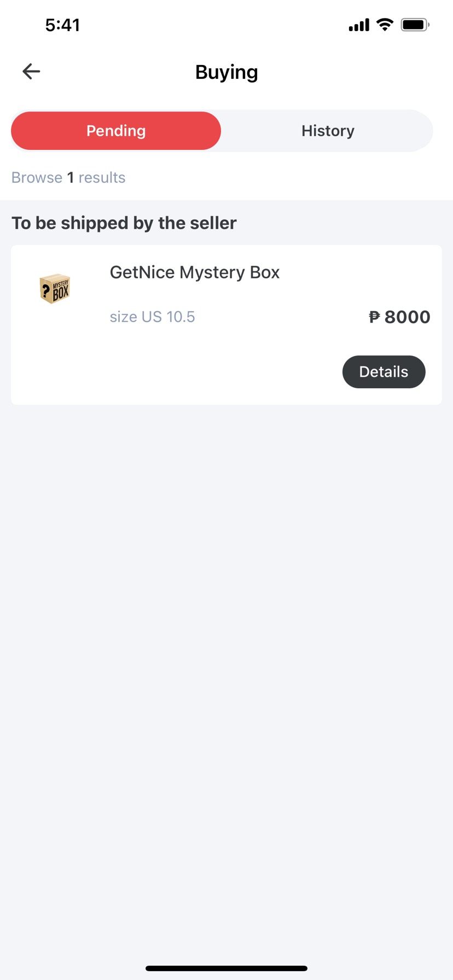
Task: Select the size US 10.5 label
Action: (x=152, y=317)
